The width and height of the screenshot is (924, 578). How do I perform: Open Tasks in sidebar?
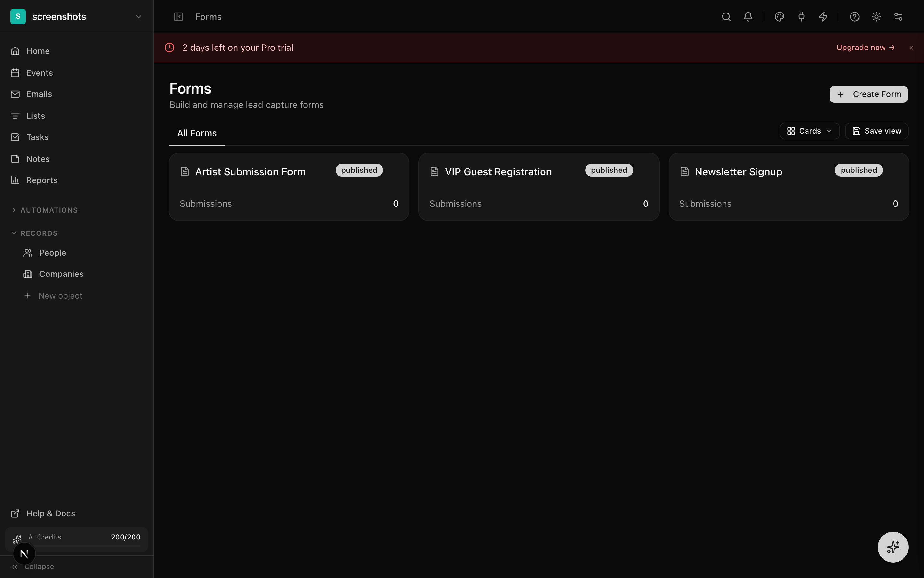[76, 137]
